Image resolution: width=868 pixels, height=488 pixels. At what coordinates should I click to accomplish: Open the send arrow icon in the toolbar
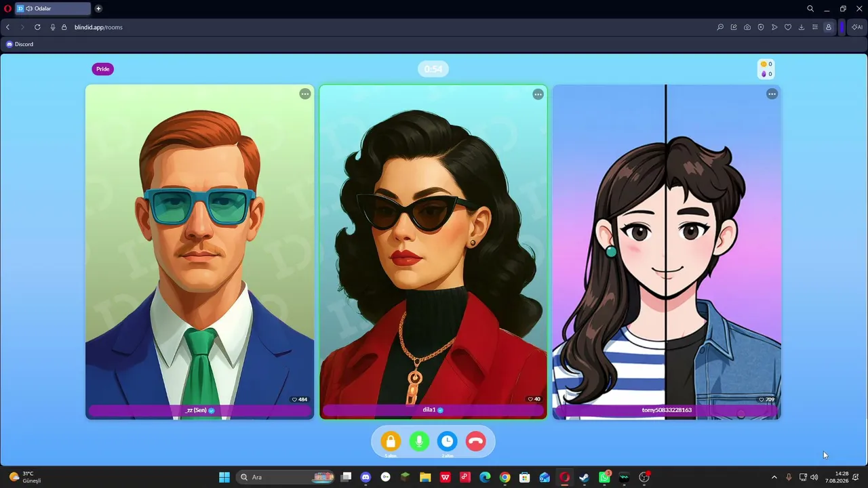[774, 27]
